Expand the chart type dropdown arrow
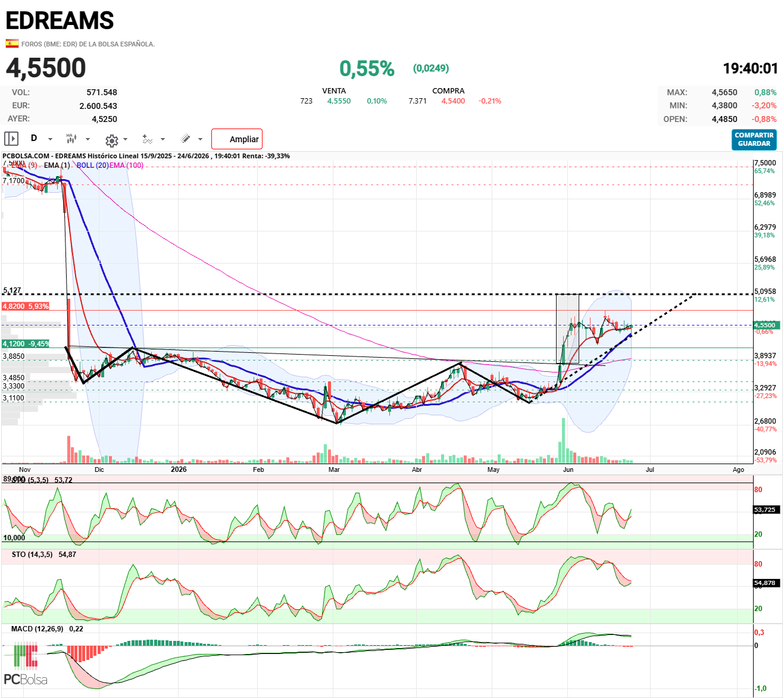The height and width of the screenshot is (698, 784). click(x=88, y=139)
